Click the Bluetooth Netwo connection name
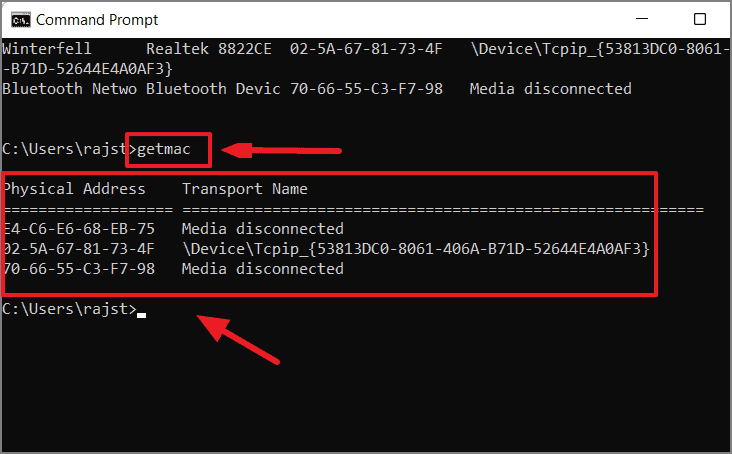This screenshot has height=454, width=732. pos(70,89)
